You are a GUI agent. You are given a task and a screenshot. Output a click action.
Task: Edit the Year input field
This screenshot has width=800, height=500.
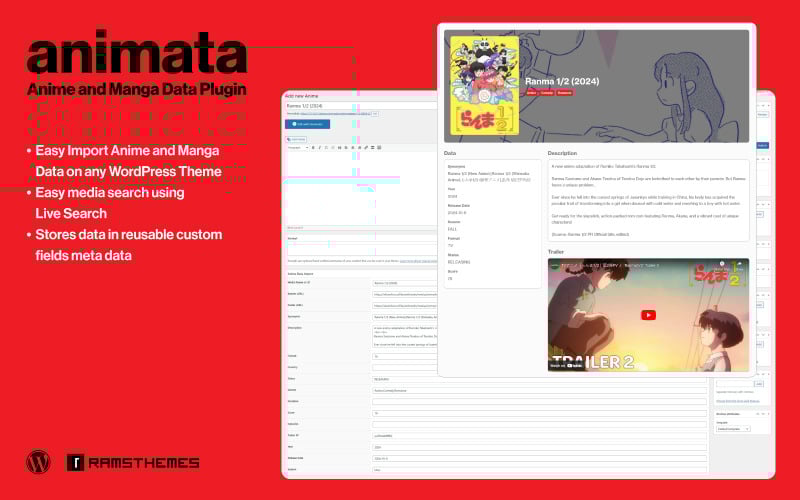coord(539,447)
